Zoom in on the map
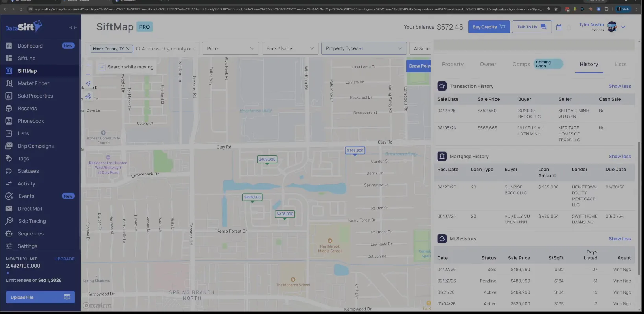Image resolution: width=644 pixels, height=314 pixels. point(88,65)
